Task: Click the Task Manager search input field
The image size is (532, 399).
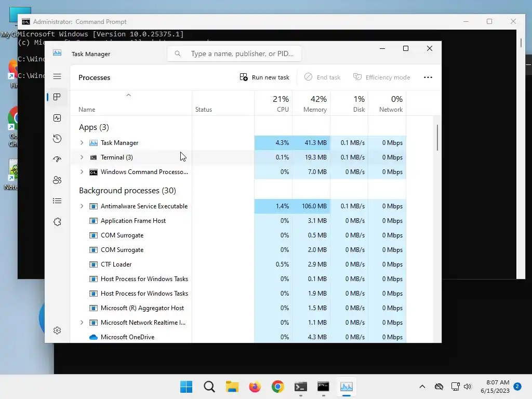Action: (x=234, y=54)
